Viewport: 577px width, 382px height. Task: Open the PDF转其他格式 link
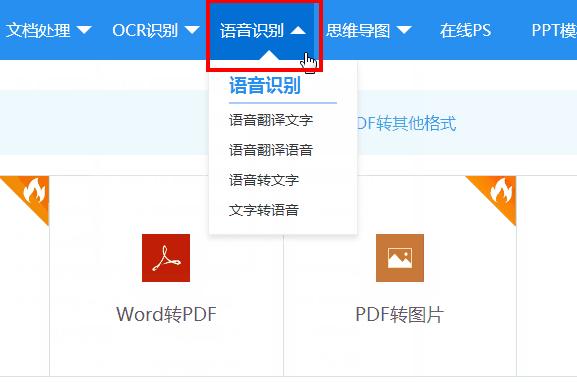coord(407,123)
